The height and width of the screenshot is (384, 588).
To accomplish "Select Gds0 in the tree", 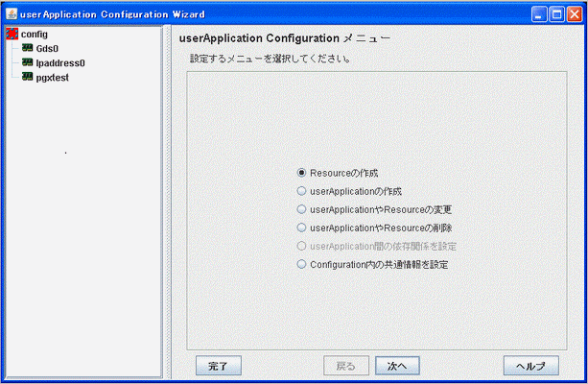I will 47,48.
